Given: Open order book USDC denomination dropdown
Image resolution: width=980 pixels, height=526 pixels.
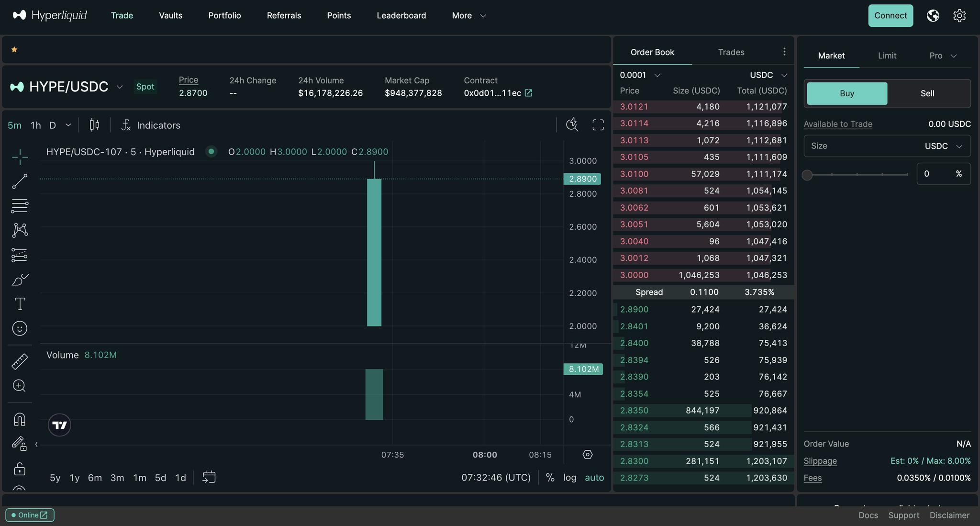Looking at the screenshot, I should coord(768,75).
